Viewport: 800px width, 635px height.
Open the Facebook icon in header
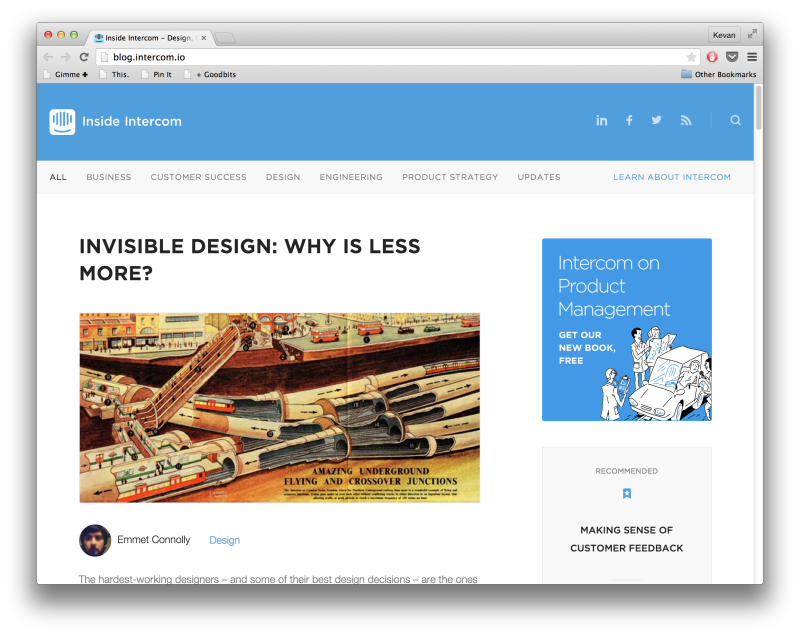coord(629,120)
